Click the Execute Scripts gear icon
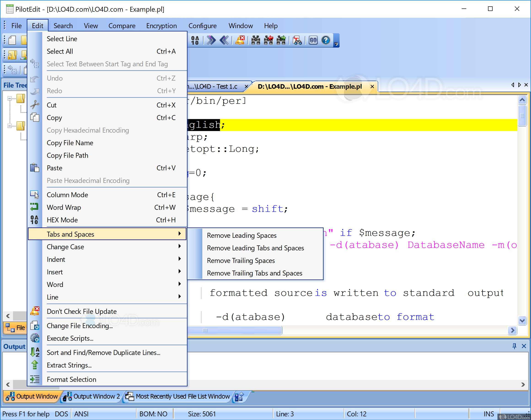The image size is (531, 420). 35,338
